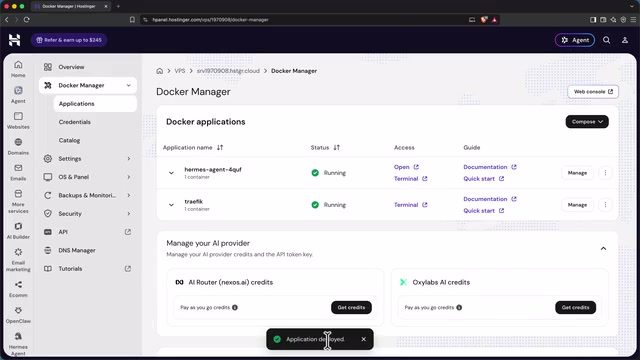Sort by Status column arrows

pyautogui.click(x=336, y=147)
